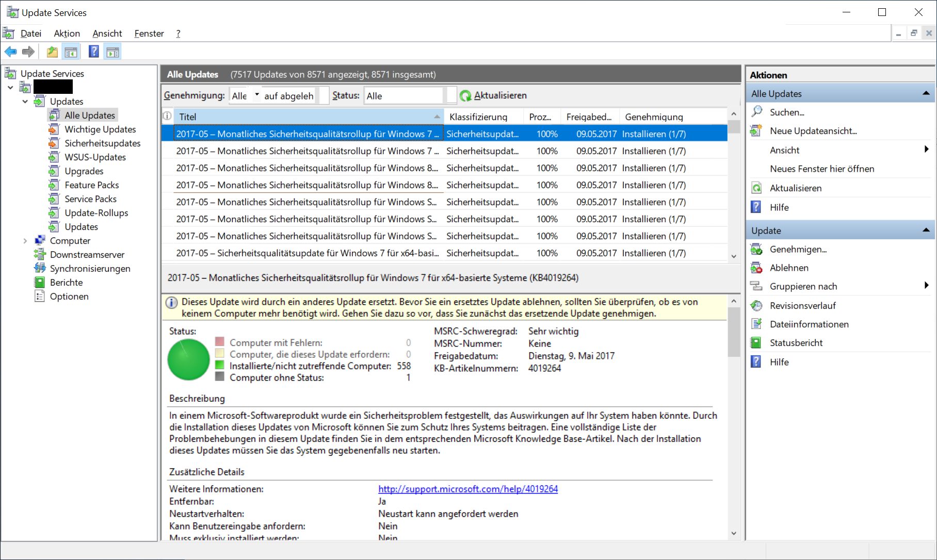Click the blue help icon in toolbar

pyautogui.click(x=94, y=52)
